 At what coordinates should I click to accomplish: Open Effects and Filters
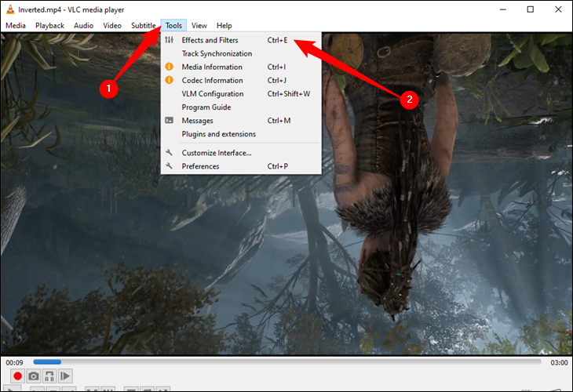coord(210,40)
